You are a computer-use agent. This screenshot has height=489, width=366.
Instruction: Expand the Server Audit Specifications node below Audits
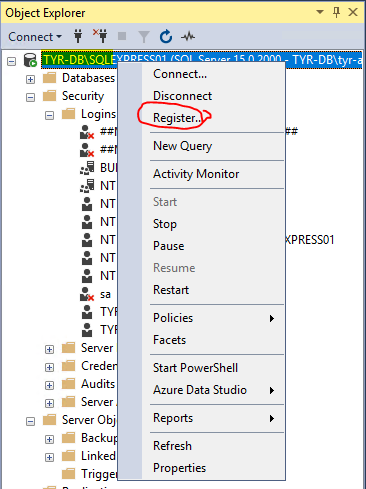click(x=49, y=403)
